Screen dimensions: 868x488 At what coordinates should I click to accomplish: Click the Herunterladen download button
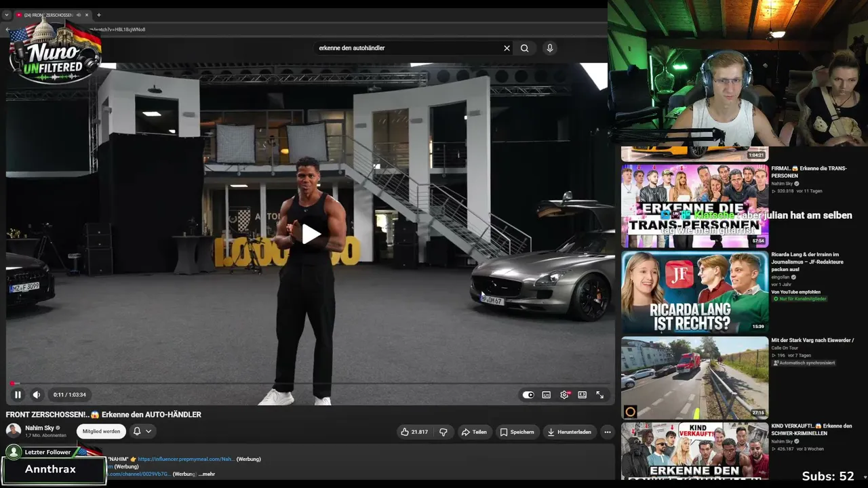pos(570,432)
